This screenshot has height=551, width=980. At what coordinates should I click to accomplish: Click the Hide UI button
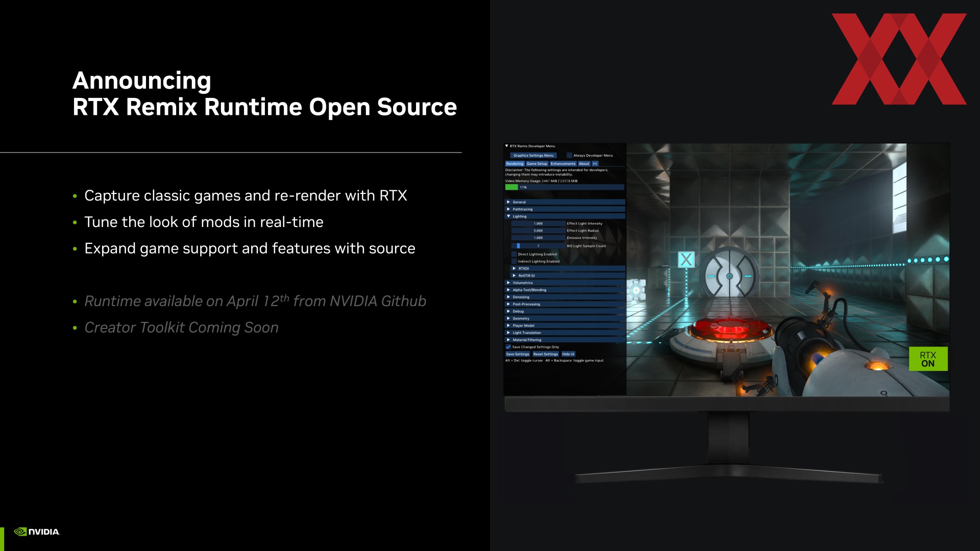point(568,354)
